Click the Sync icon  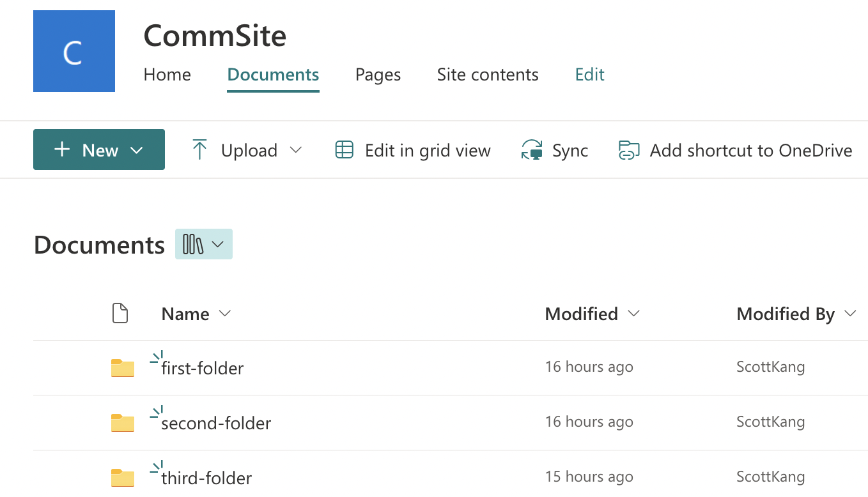coord(532,150)
